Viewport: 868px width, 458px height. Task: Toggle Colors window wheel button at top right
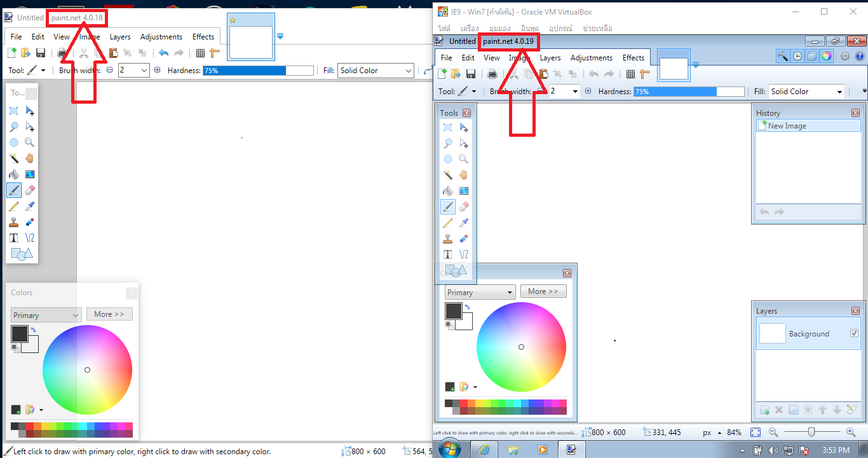pos(826,56)
